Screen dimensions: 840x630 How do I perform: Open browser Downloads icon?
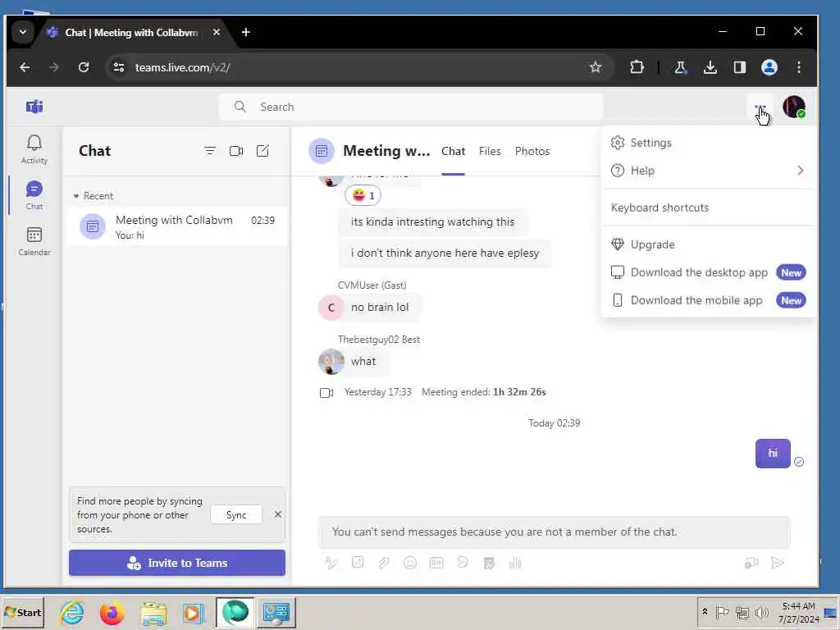(710, 67)
